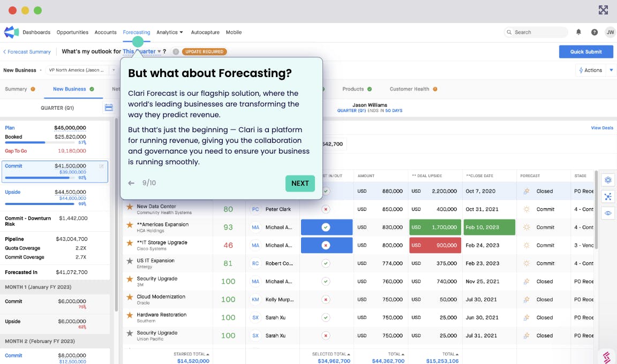617x364 pixels.
Task: Click the RC avatar for Robert Co...
Action: pyautogui.click(x=255, y=263)
